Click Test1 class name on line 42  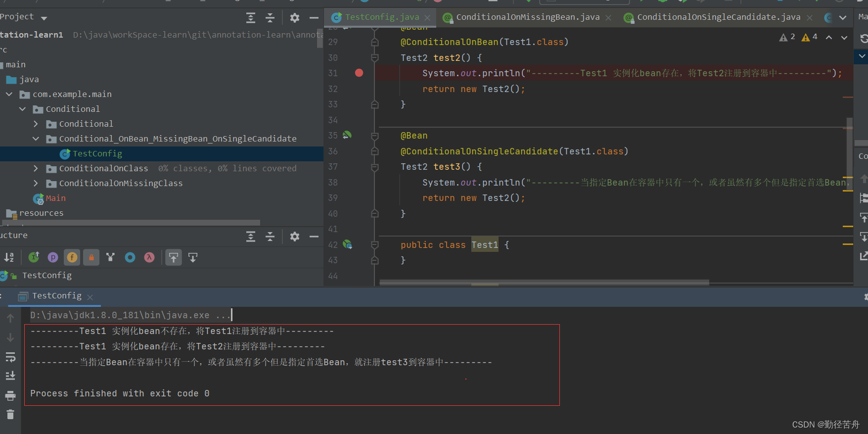point(485,245)
